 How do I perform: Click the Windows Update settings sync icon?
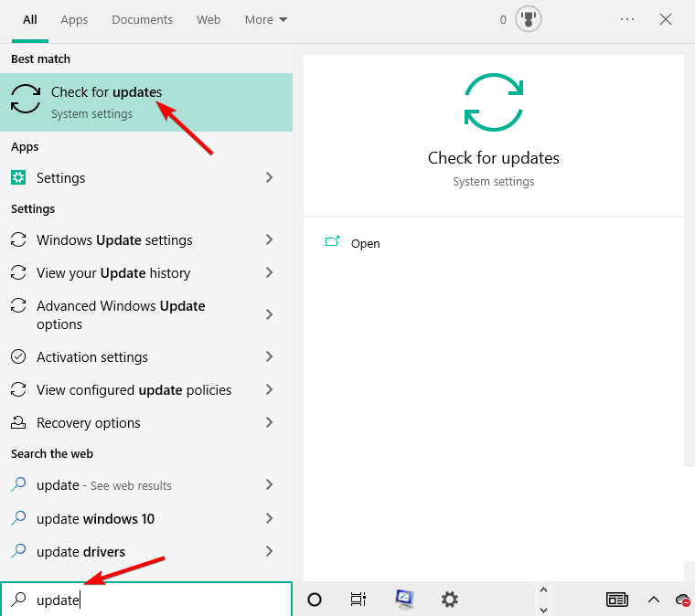click(x=18, y=239)
